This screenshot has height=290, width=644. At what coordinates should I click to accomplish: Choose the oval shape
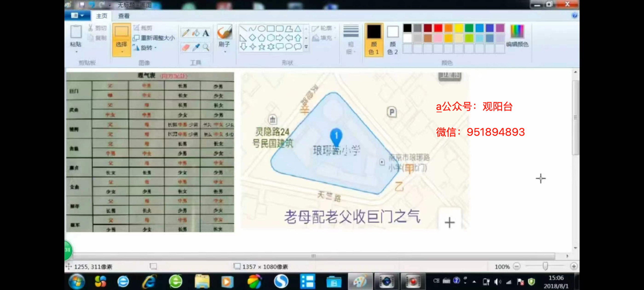click(261, 28)
